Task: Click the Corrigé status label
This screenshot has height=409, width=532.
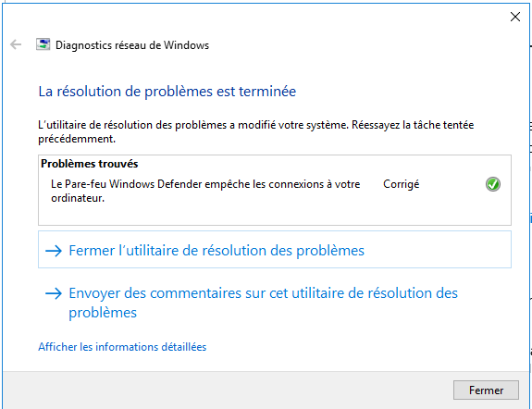Action: pos(401,184)
